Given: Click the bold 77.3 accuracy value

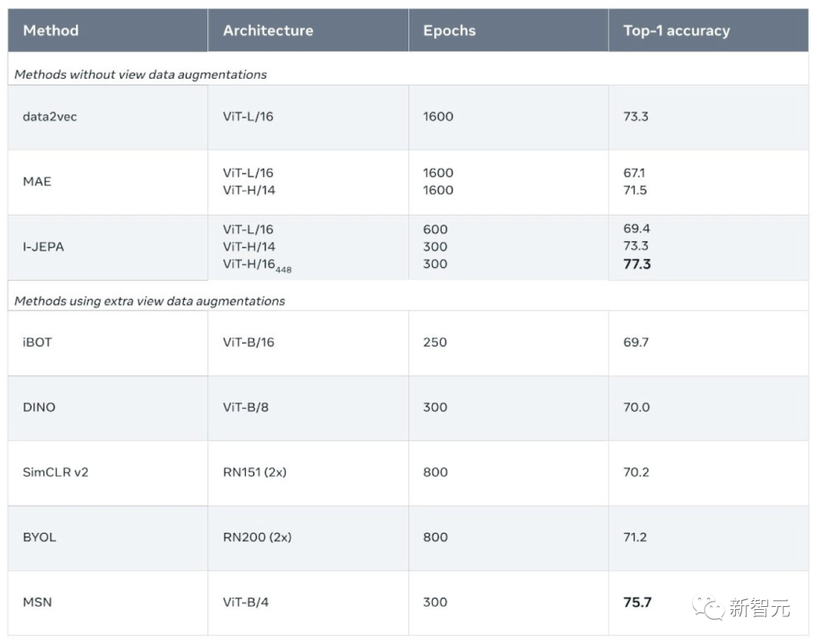Looking at the screenshot, I should click(x=637, y=264).
